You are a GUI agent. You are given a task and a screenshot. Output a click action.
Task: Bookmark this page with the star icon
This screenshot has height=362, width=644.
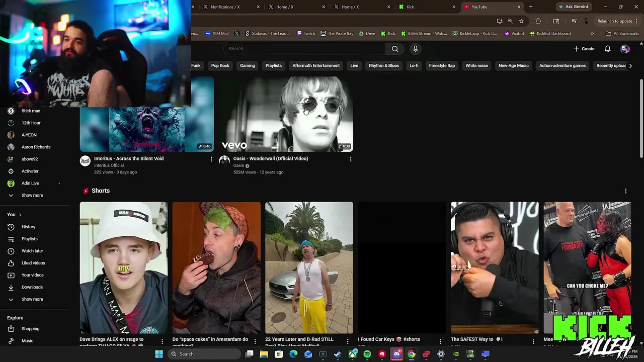(521, 21)
